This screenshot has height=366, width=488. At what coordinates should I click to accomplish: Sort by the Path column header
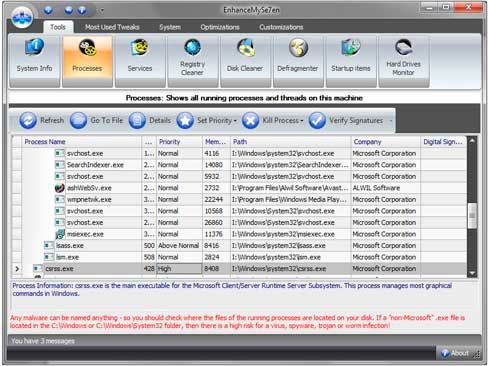point(291,142)
